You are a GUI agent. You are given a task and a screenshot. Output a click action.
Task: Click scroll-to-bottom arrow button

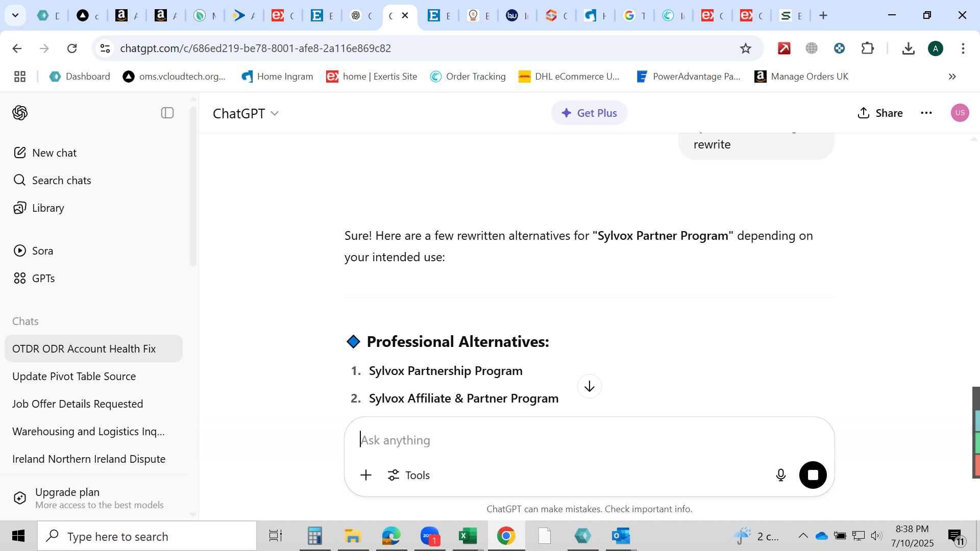click(589, 386)
